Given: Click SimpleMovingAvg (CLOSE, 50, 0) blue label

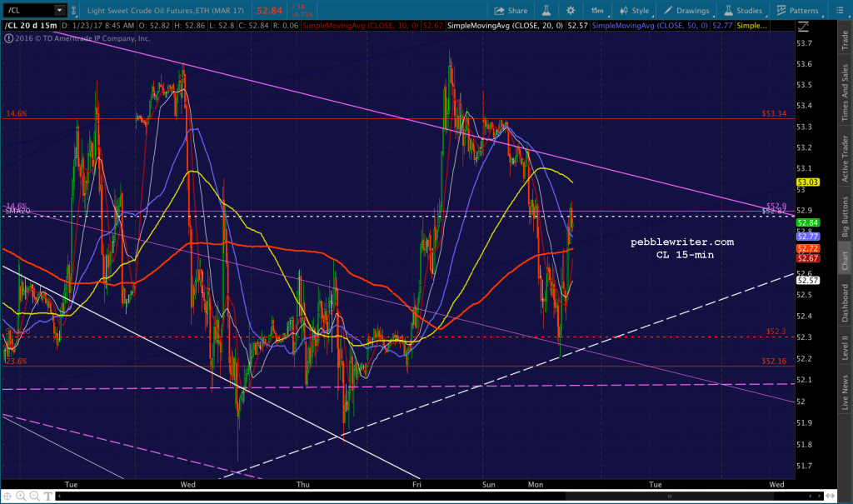Looking at the screenshot, I should point(650,26).
